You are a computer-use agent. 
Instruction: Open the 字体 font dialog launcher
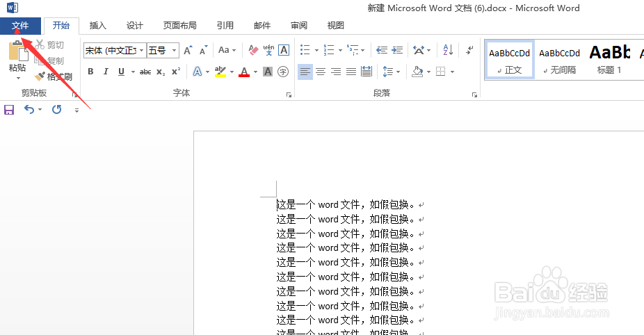click(x=289, y=95)
